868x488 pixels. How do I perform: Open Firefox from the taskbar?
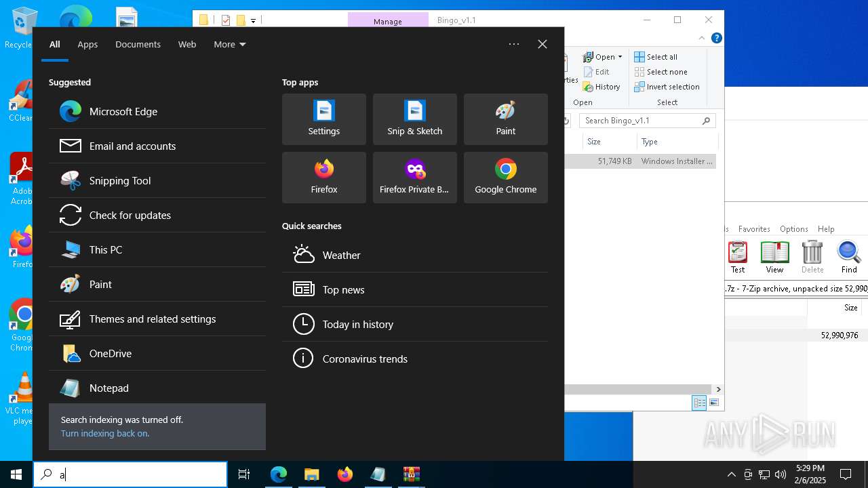(x=345, y=474)
